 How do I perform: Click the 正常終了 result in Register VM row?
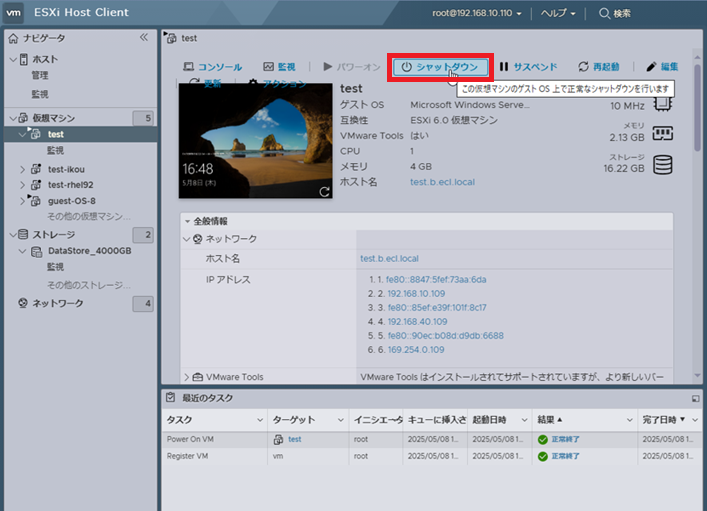click(x=565, y=456)
